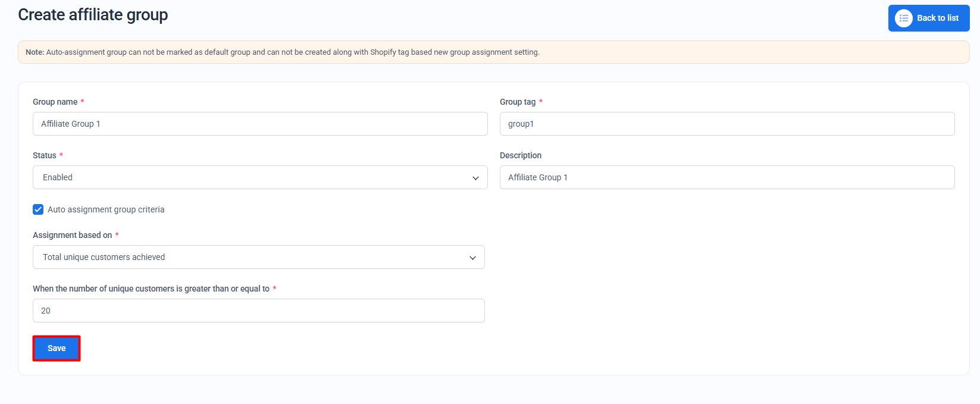Edit the unique customers threshold field
980x404 pixels.
point(258,311)
